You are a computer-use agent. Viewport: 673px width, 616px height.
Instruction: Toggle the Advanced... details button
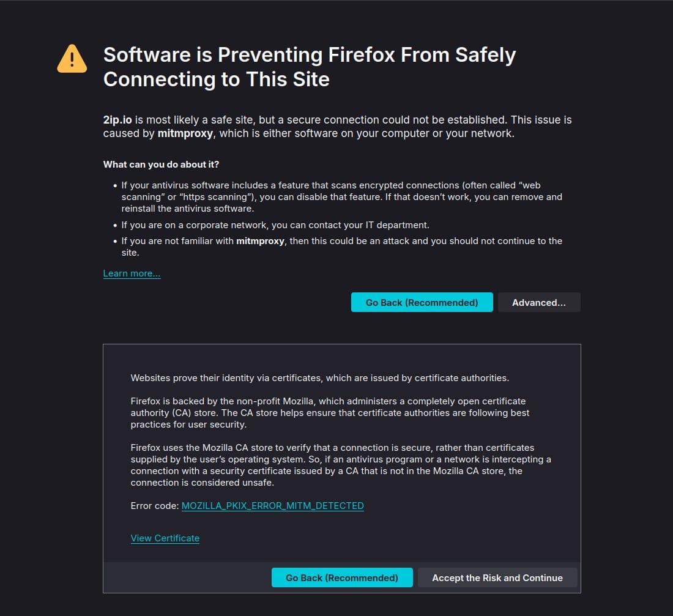point(538,302)
